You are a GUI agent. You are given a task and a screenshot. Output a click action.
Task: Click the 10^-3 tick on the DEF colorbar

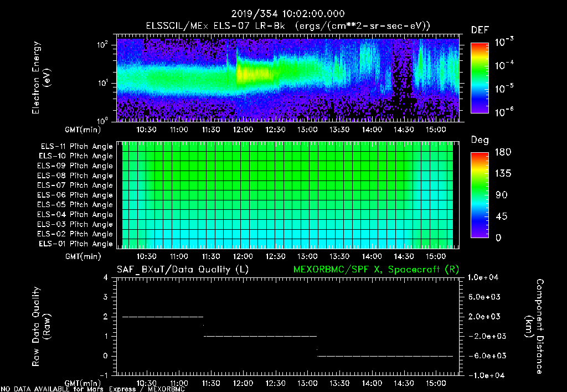pyautogui.click(x=504, y=42)
